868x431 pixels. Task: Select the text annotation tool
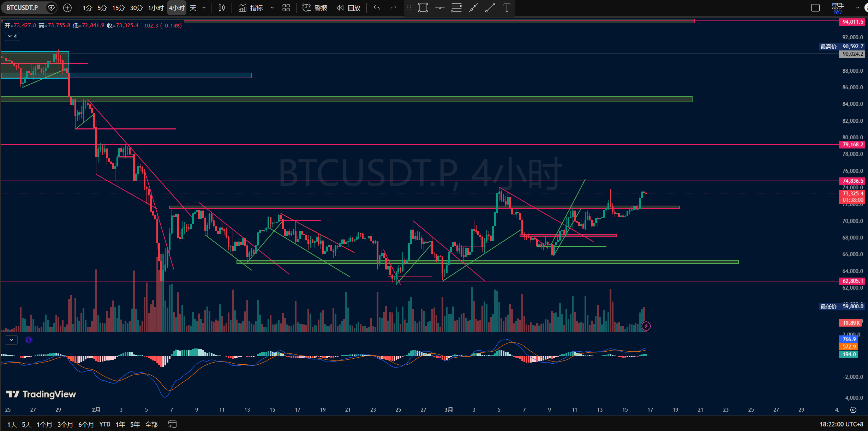pyautogui.click(x=507, y=8)
